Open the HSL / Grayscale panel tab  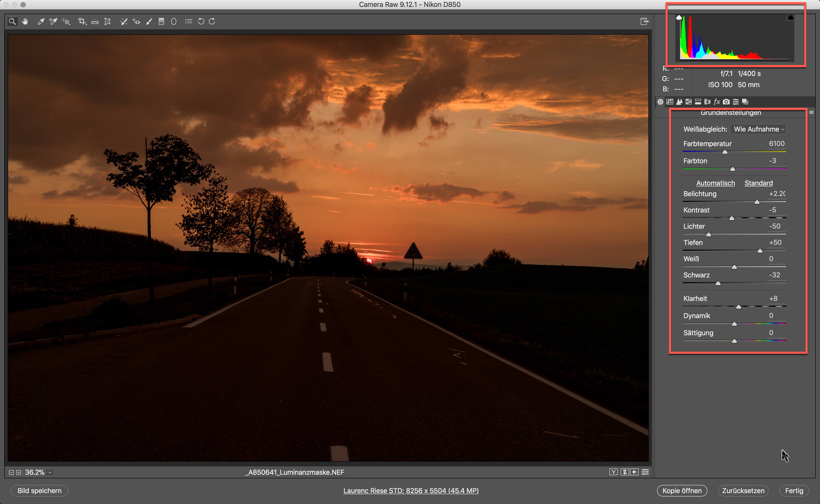(x=688, y=102)
